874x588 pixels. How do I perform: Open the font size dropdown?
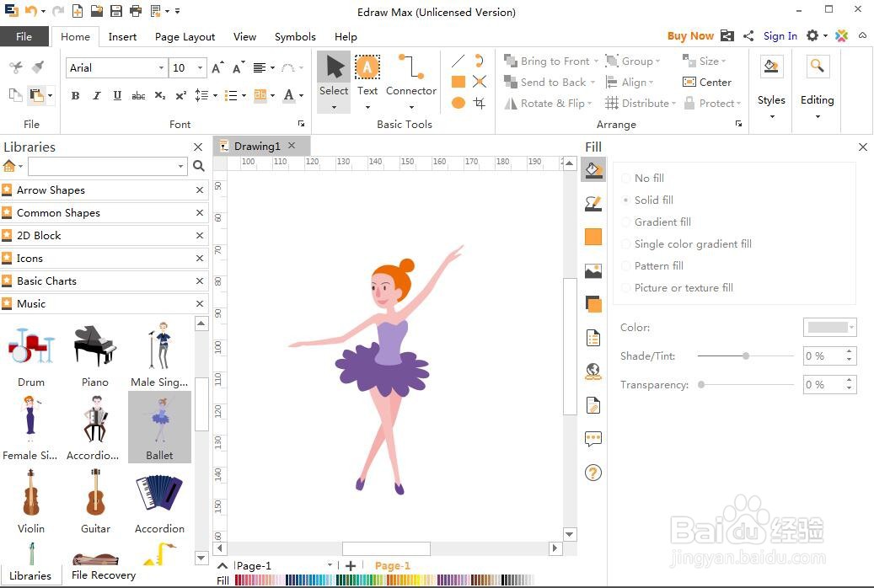200,68
